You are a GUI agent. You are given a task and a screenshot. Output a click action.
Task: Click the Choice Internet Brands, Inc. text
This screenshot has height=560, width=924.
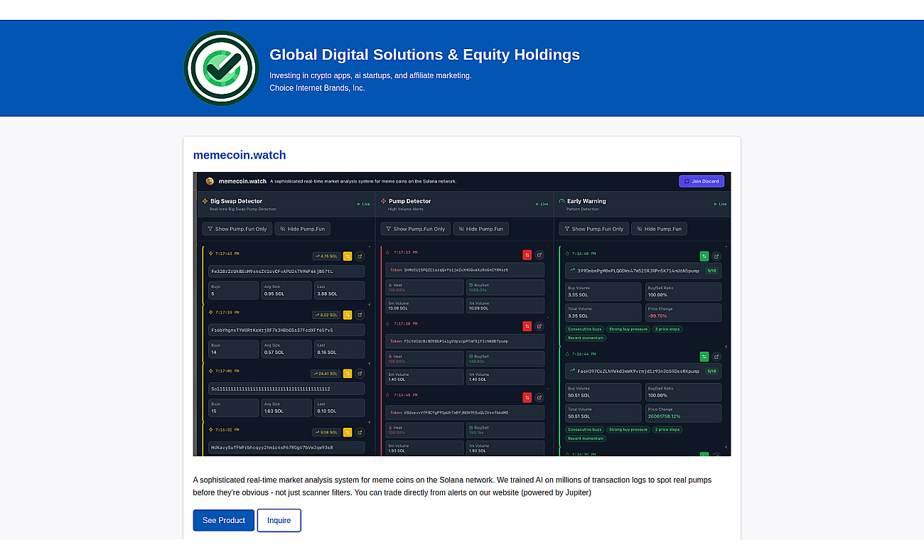pyautogui.click(x=317, y=88)
